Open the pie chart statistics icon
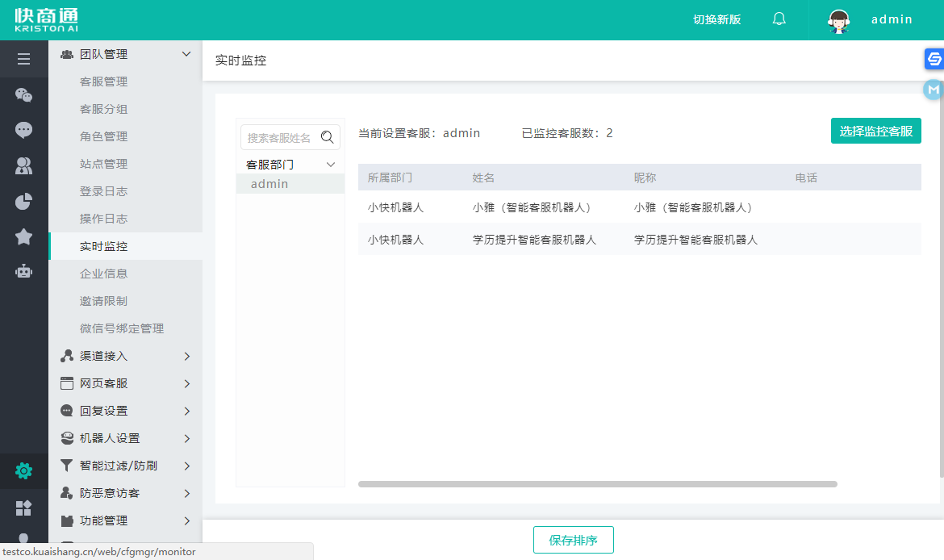This screenshot has height=560, width=944. [23, 201]
